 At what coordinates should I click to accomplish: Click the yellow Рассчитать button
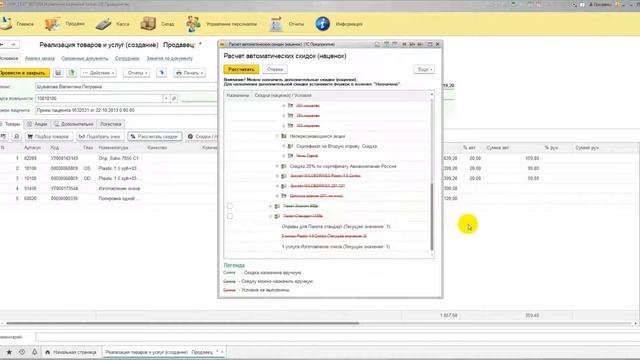click(241, 69)
